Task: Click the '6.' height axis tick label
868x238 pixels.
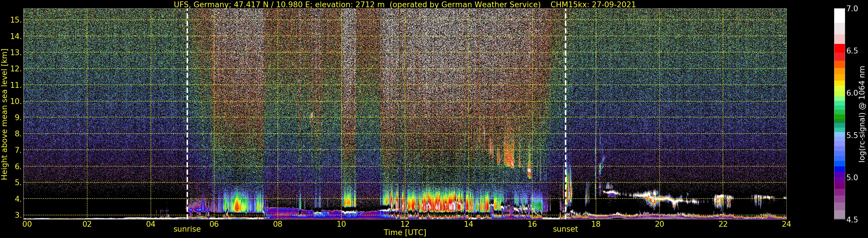Action: pyautogui.click(x=18, y=166)
